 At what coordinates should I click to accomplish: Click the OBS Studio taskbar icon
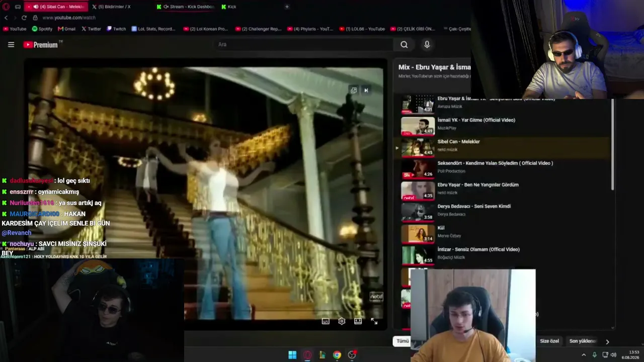pos(352,355)
